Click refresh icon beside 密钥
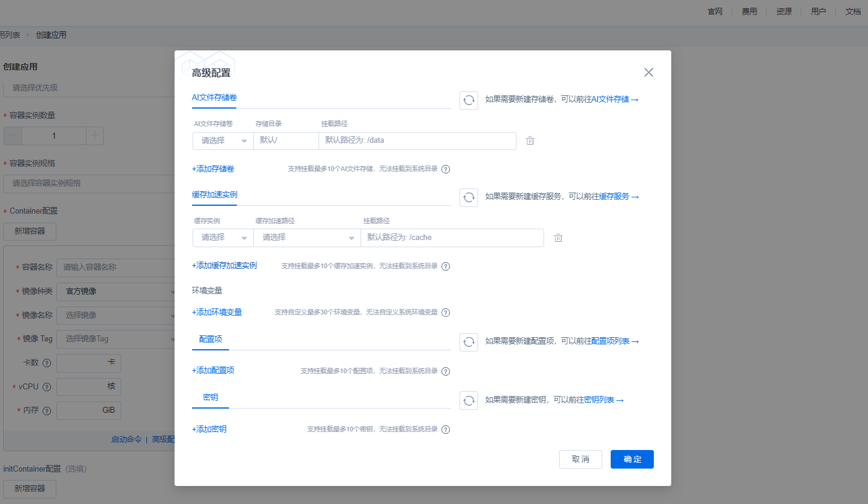This screenshot has height=504, width=868. [x=468, y=400]
